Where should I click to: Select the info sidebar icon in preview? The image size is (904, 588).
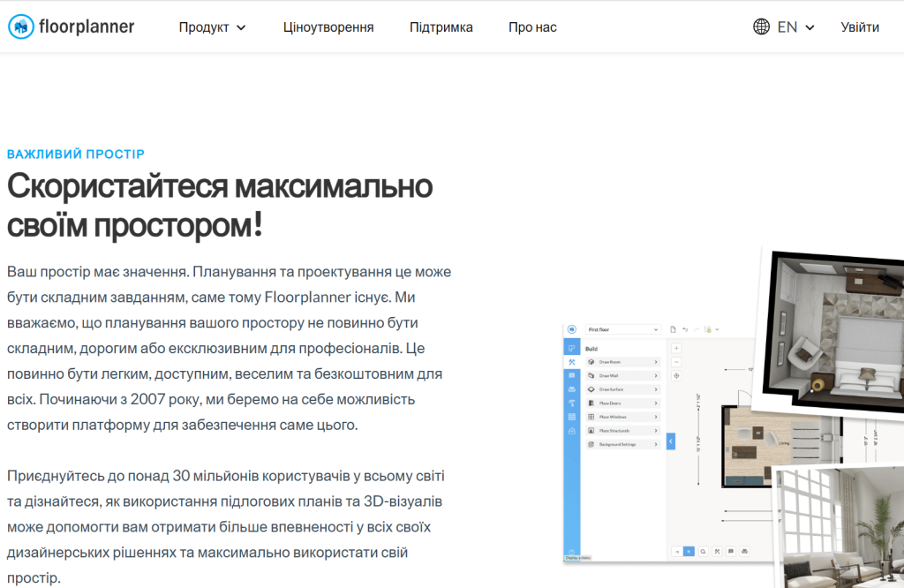[x=571, y=375]
